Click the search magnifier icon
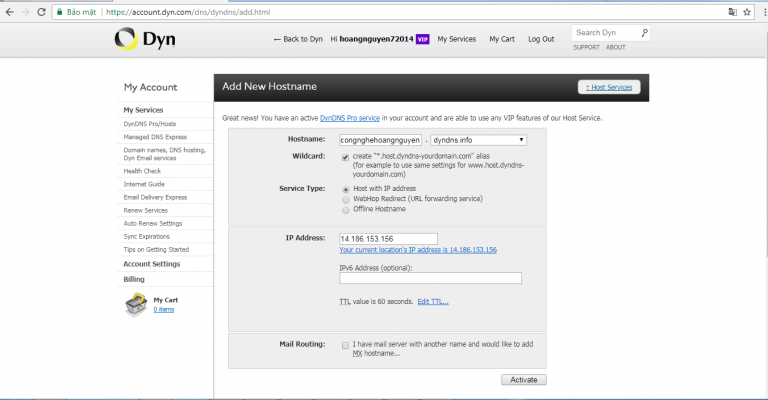This screenshot has width=768, height=400. point(644,33)
